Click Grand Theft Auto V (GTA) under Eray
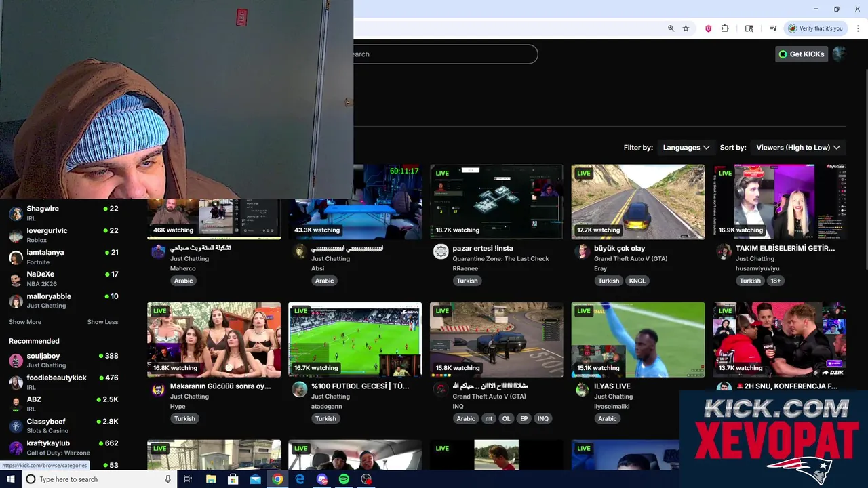 (x=631, y=258)
